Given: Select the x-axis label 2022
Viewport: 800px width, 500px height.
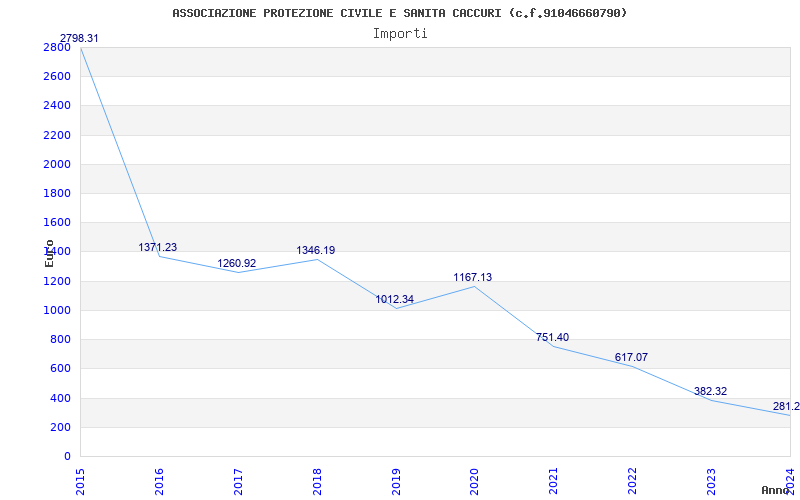Looking at the screenshot, I should coord(632,481).
